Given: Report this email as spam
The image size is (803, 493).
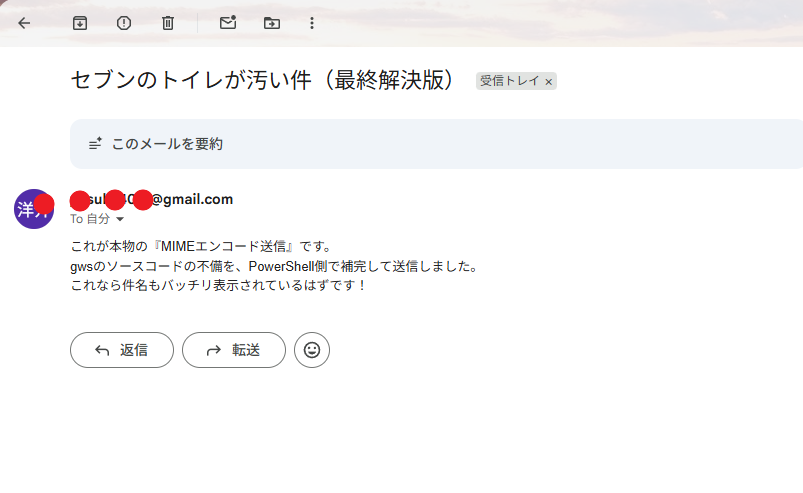Looking at the screenshot, I should pos(124,23).
